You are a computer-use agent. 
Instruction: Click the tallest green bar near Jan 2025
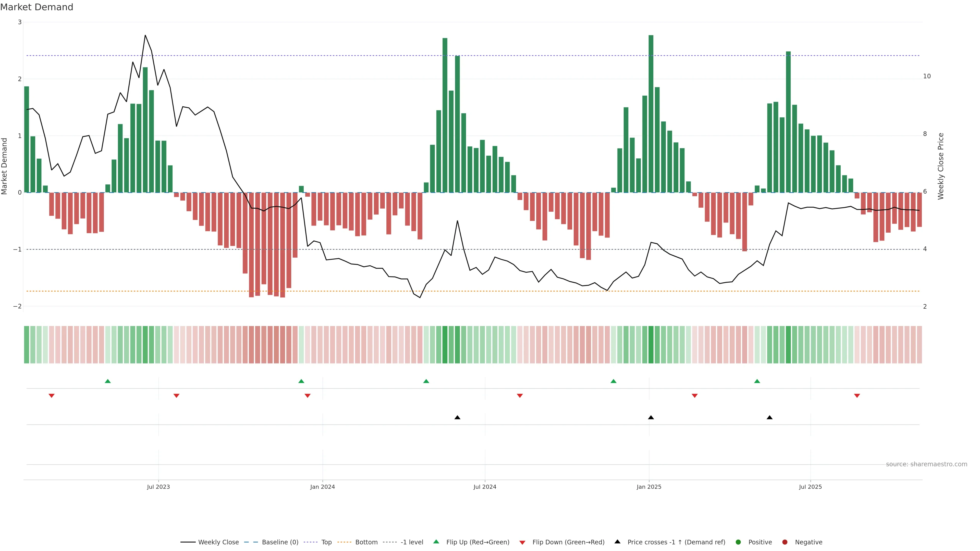(651, 114)
